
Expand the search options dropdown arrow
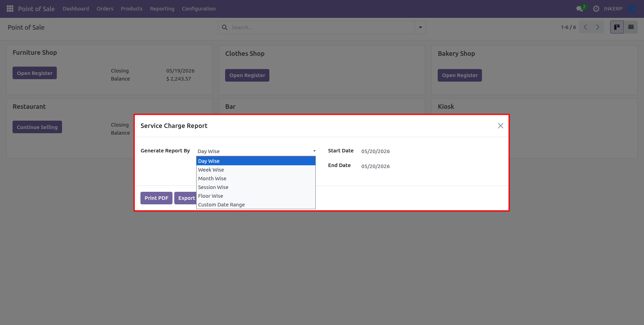[x=420, y=27]
